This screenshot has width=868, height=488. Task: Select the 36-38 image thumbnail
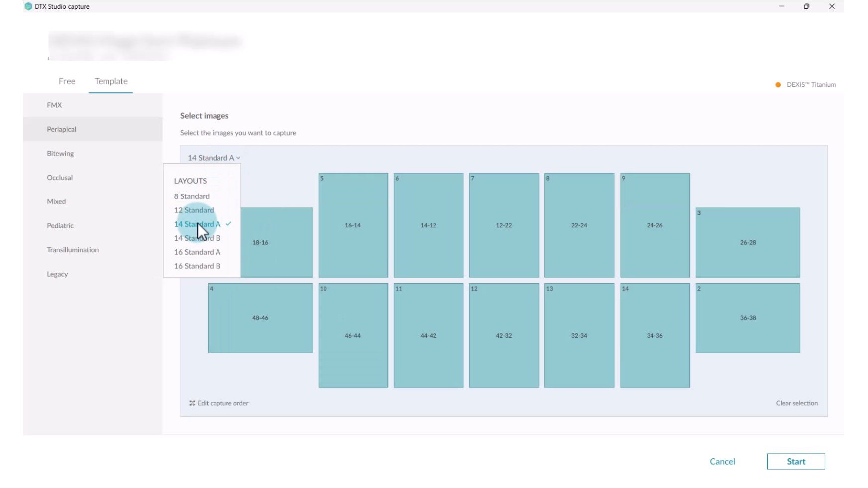(748, 318)
